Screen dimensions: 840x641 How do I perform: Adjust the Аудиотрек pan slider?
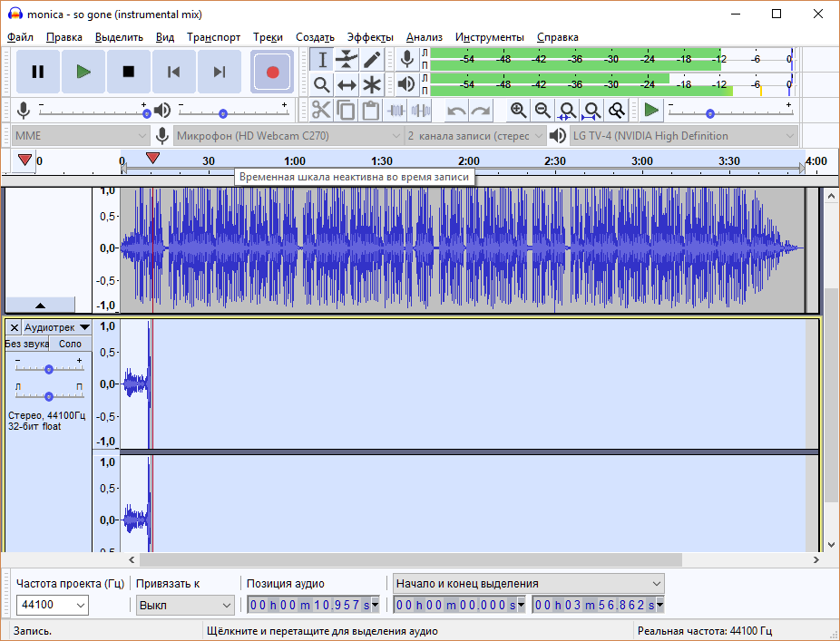click(x=49, y=395)
